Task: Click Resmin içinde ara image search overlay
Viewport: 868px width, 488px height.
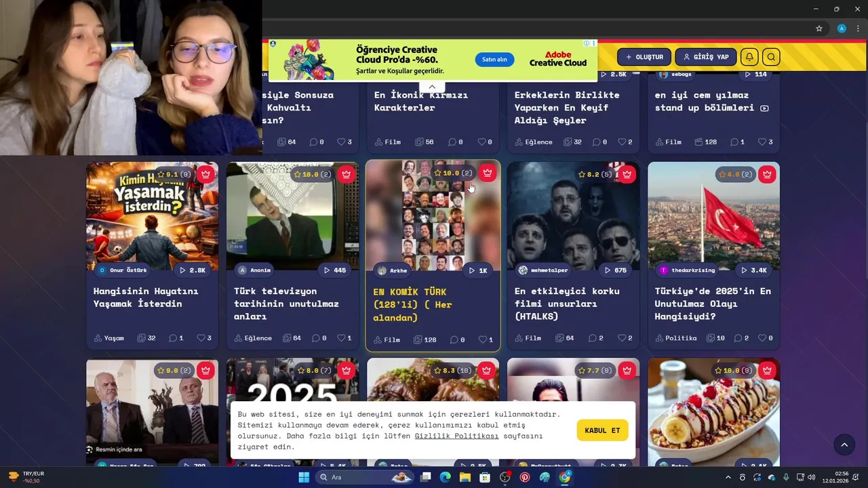Action: click(115, 449)
